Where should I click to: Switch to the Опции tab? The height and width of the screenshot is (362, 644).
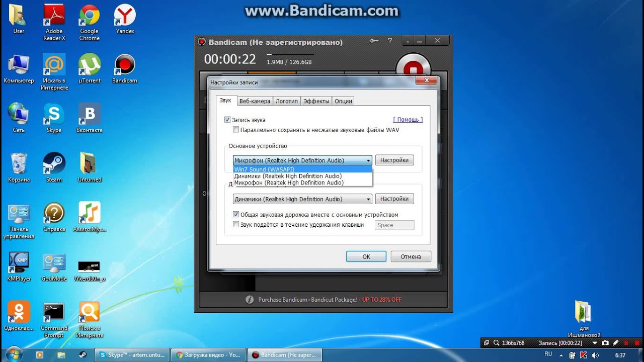coord(343,101)
